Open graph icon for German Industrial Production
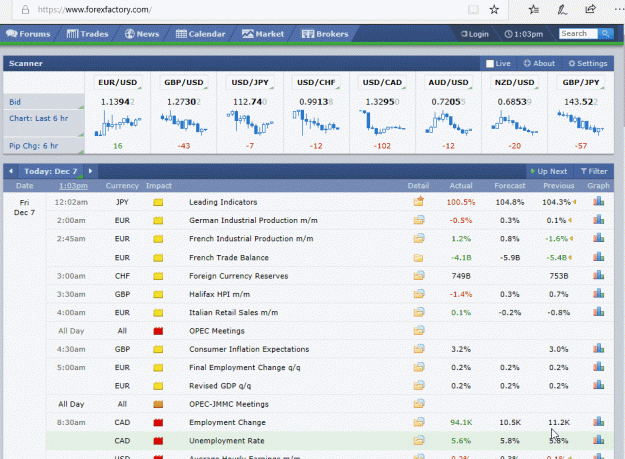The height and width of the screenshot is (459, 625). coord(598,220)
